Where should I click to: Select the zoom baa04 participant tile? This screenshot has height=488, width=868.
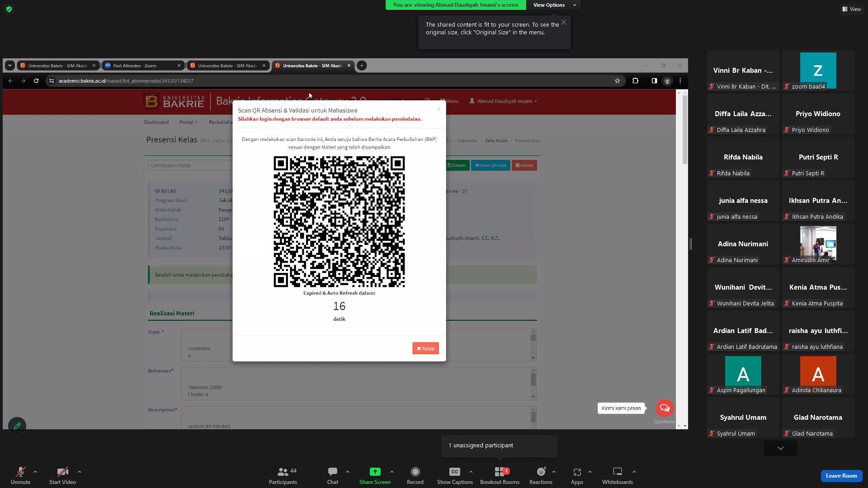point(818,70)
